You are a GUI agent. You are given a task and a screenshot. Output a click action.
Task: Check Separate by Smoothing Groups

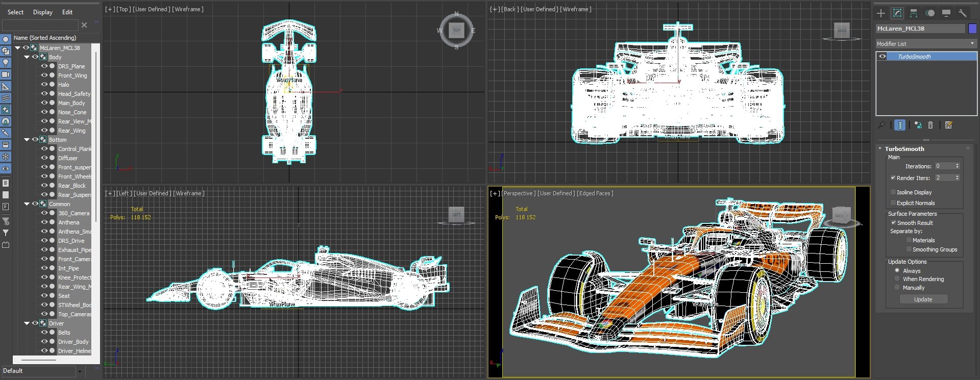[x=909, y=249]
